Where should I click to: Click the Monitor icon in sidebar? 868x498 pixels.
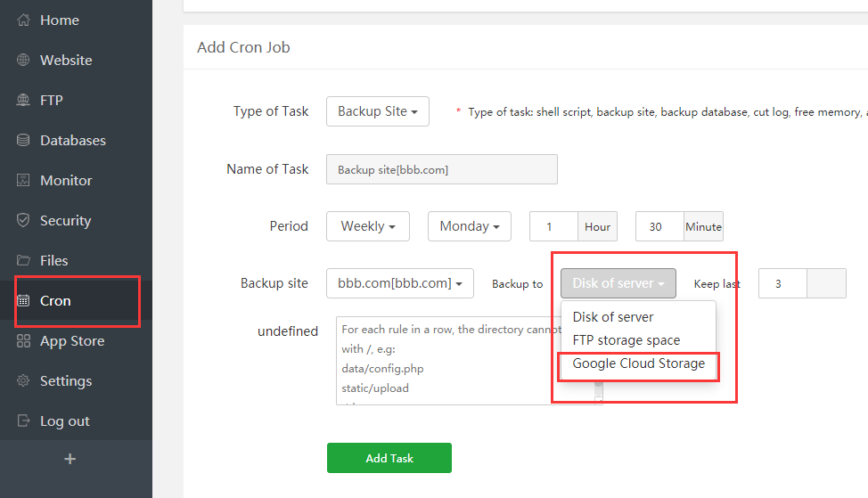pos(24,181)
